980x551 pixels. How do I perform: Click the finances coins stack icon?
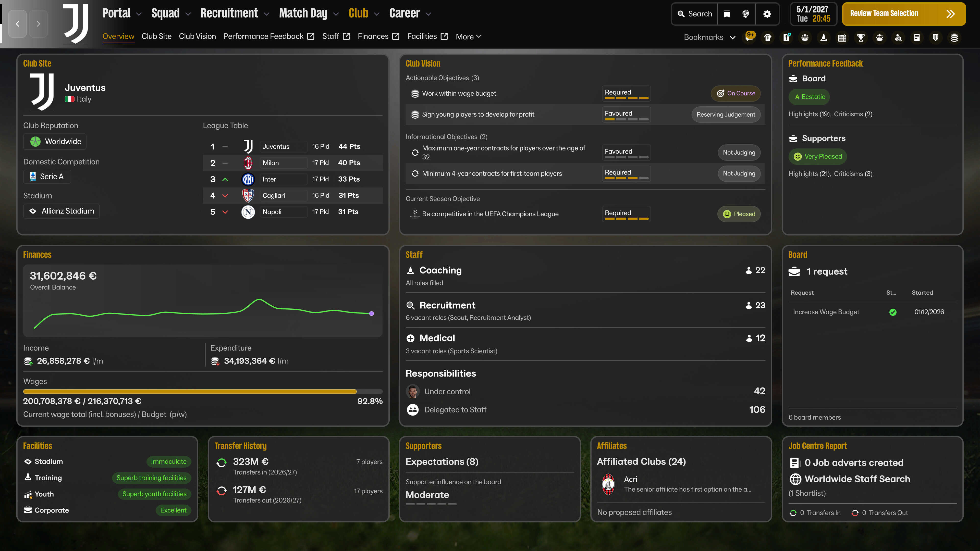954,37
